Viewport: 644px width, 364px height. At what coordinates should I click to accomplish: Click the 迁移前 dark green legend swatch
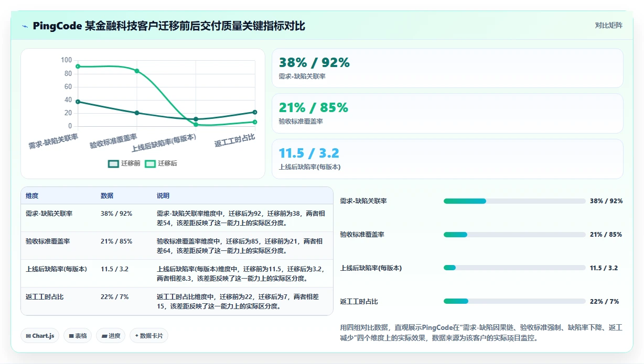[113, 163]
